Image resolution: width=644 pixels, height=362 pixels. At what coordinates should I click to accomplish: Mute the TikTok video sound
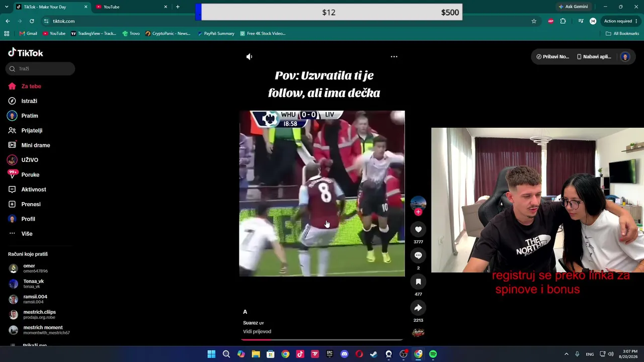[x=249, y=57]
